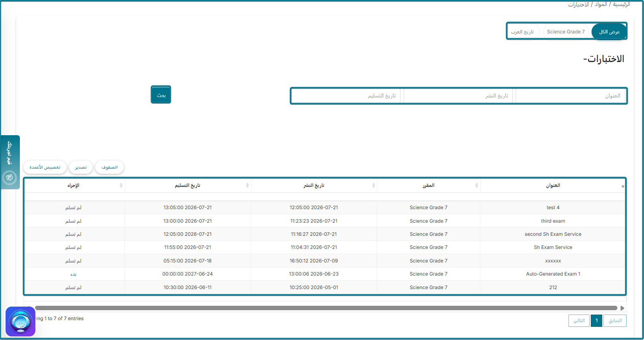Sort table by تاريخ التسليم column
Image resolution: width=644 pixels, height=340 pixels.
[x=188, y=185]
